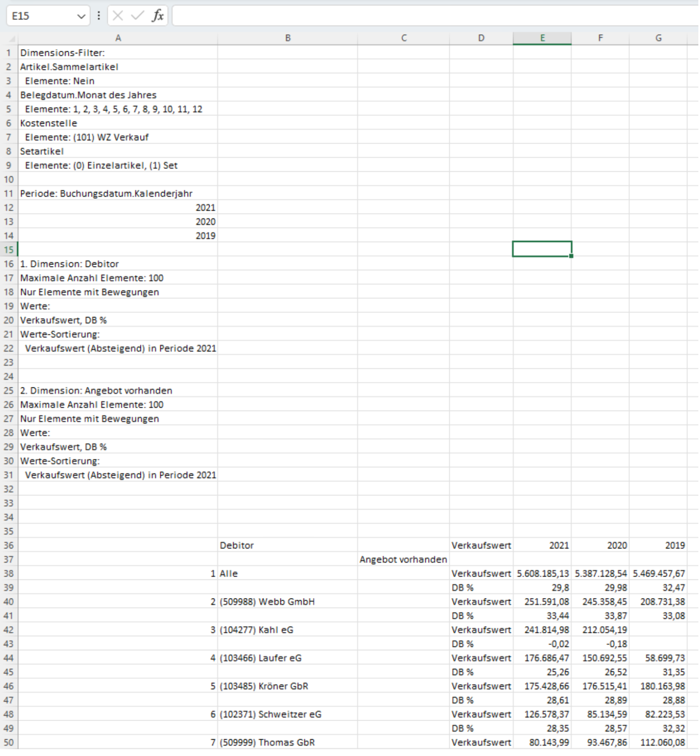Open the Name Box dropdown arrow
The image size is (700, 756).
click(x=81, y=16)
